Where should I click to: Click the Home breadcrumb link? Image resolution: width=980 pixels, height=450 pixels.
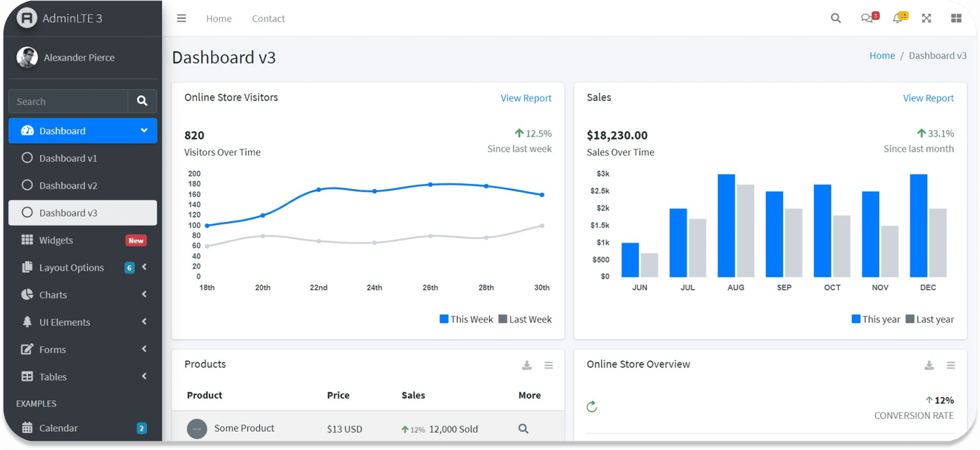882,56
